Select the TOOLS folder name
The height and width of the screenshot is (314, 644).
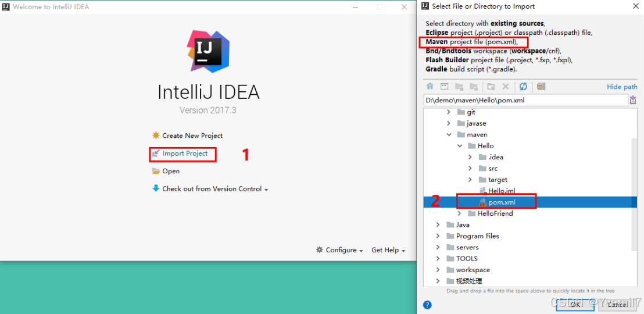[x=467, y=259]
